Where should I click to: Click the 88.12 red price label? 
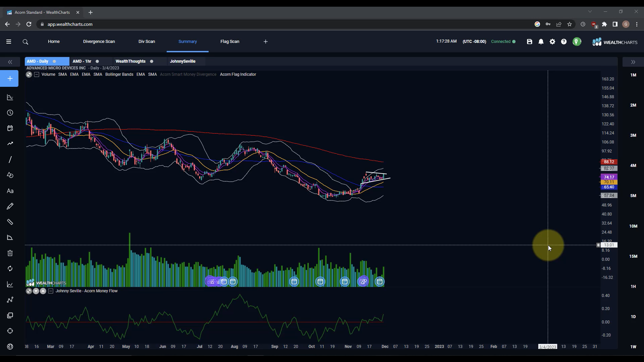point(609,162)
